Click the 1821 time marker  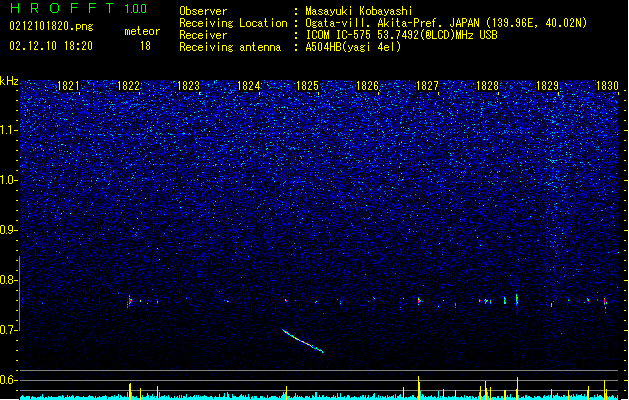click(x=68, y=86)
